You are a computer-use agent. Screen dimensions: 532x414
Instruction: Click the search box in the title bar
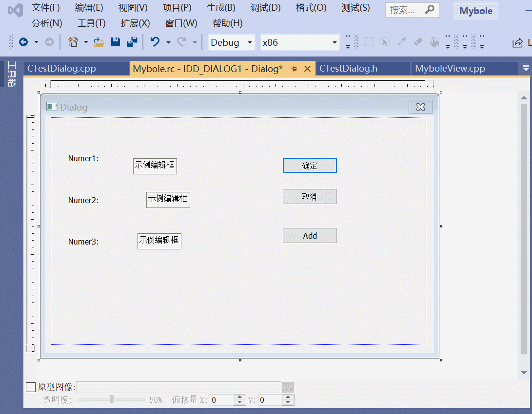click(413, 10)
